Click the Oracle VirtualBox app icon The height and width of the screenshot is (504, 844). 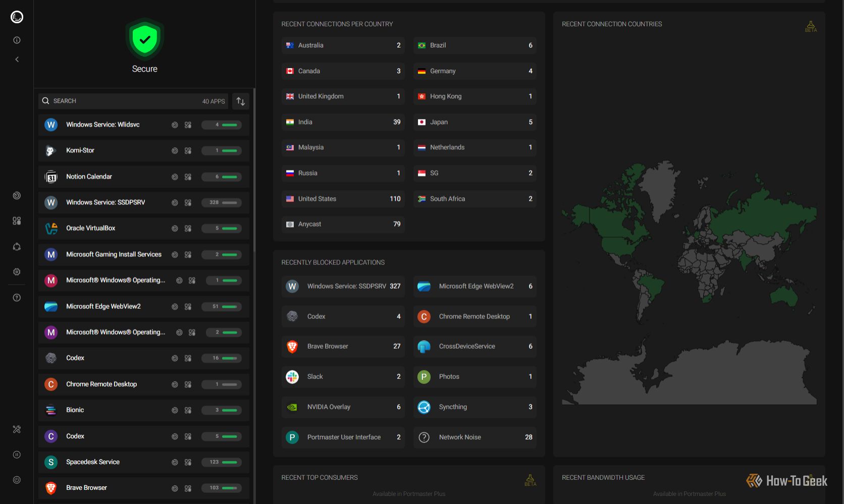[51, 229]
